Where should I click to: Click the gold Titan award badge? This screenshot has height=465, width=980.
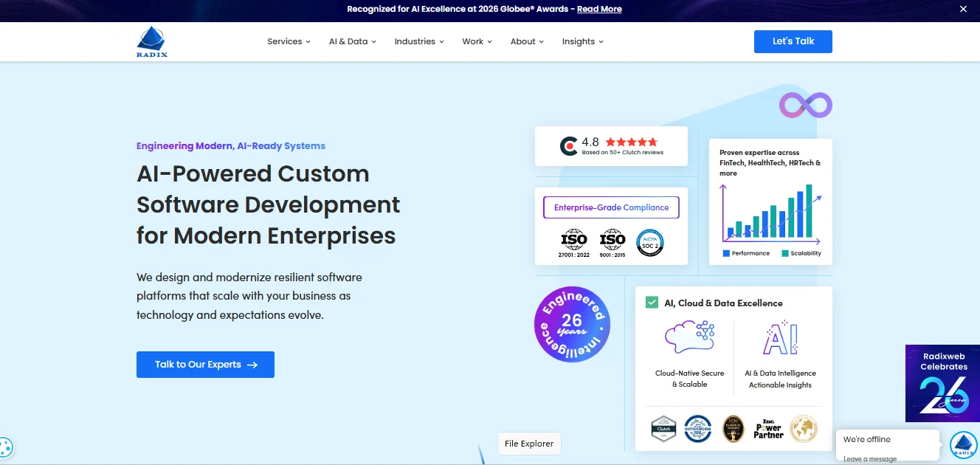(733, 429)
